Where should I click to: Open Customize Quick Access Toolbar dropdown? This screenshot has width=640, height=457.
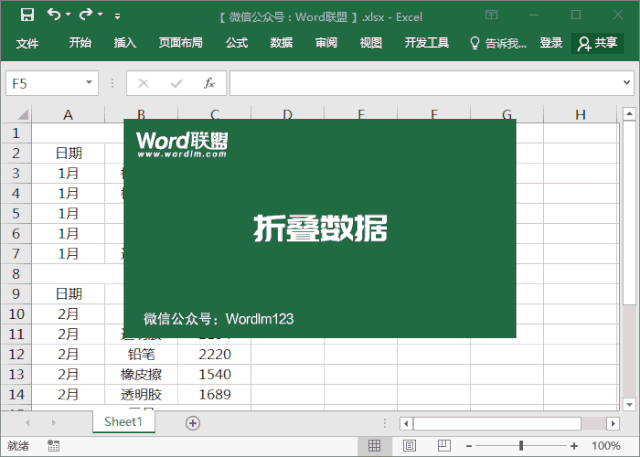pos(117,16)
